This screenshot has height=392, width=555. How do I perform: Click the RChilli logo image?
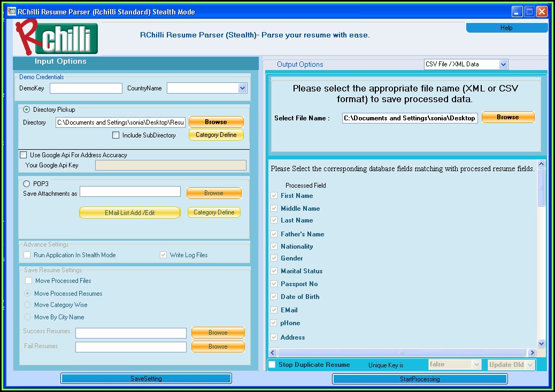[x=57, y=36]
